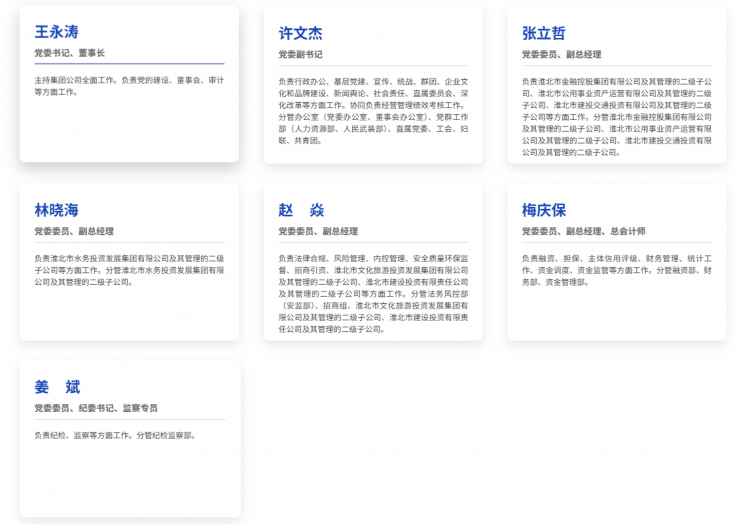The height and width of the screenshot is (524, 750).
Task: Click 姜斌's description about 纪检、监察
Action: [x=115, y=435]
